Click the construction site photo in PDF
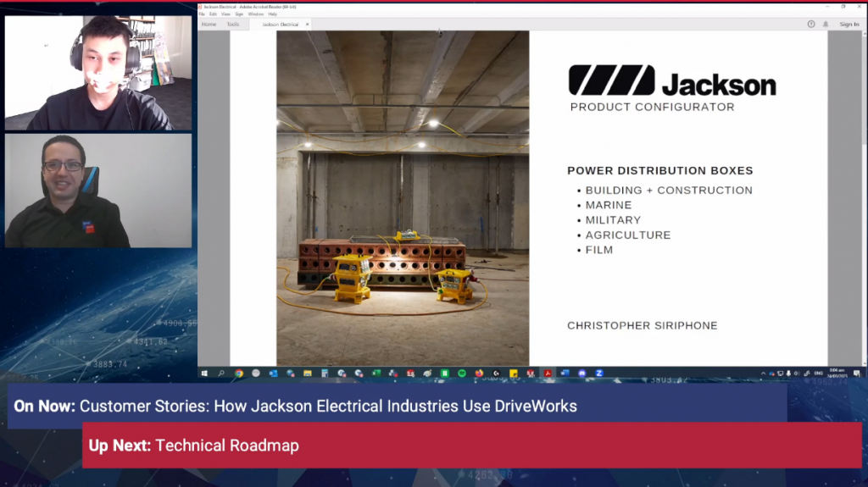 coord(403,198)
